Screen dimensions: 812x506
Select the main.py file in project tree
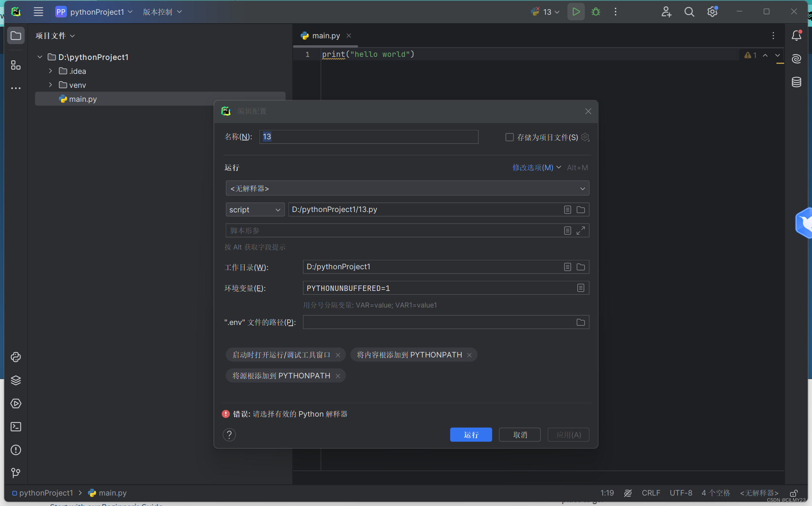coord(82,99)
